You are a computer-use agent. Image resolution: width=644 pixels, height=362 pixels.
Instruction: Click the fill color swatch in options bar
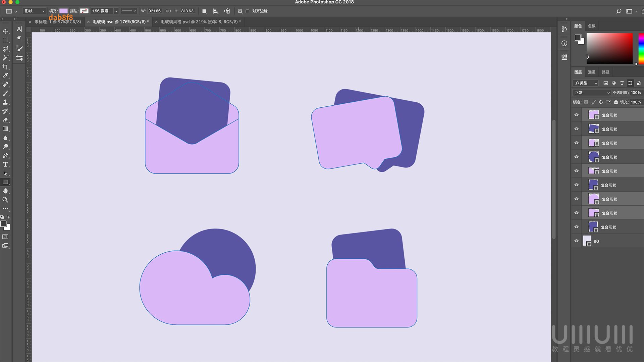pos(63,11)
